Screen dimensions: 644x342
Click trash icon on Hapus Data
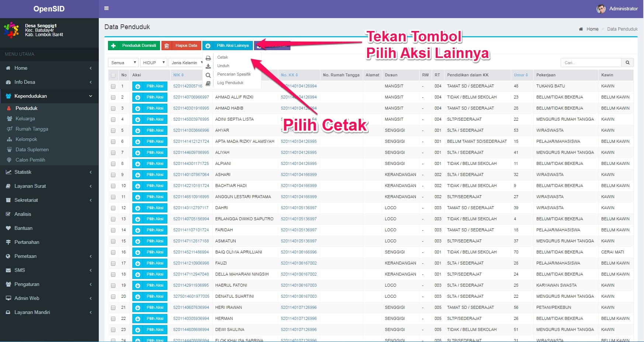pos(167,46)
